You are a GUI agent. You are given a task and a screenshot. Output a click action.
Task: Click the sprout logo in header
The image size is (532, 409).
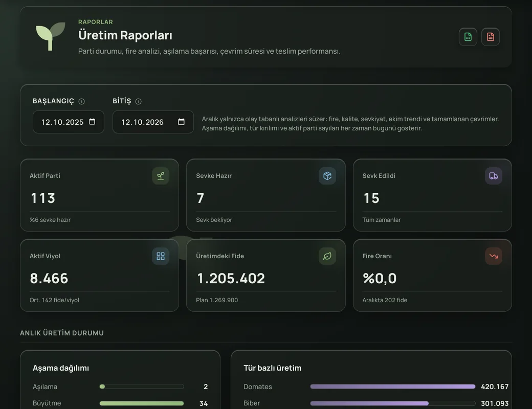click(x=51, y=36)
